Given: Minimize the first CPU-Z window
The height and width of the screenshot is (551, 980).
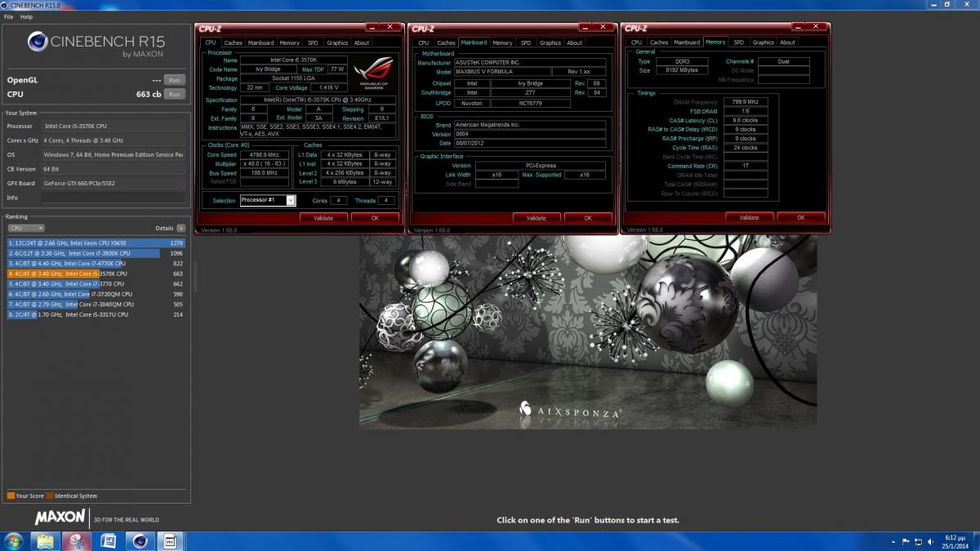Looking at the screenshot, I should point(372,29).
